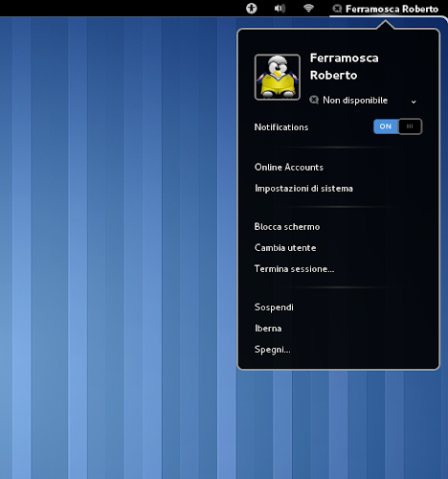Open Online Accounts
448x479 pixels.
(289, 168)
